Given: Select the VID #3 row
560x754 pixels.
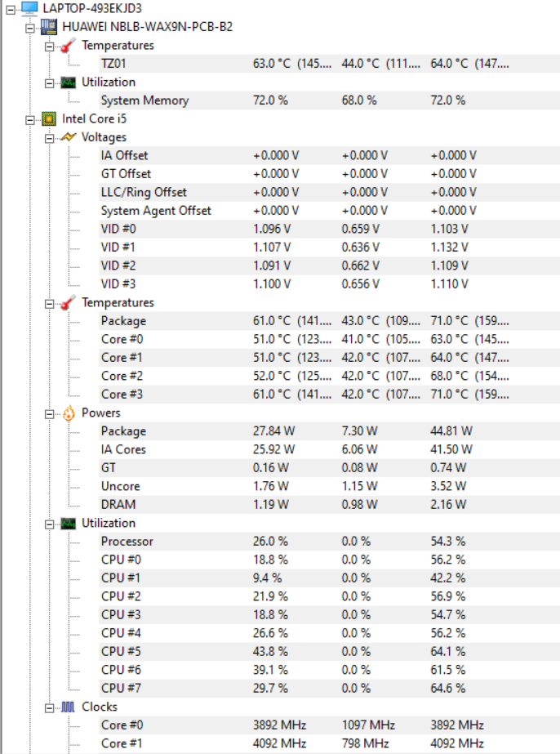Looking at the screenshot, I should point(329,283).
